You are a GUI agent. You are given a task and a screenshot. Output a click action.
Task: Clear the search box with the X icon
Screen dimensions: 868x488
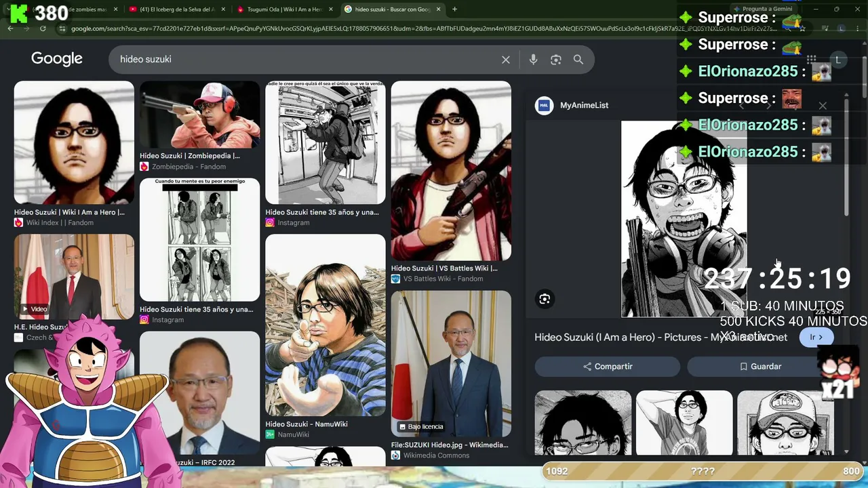click(x=506, y=60)
